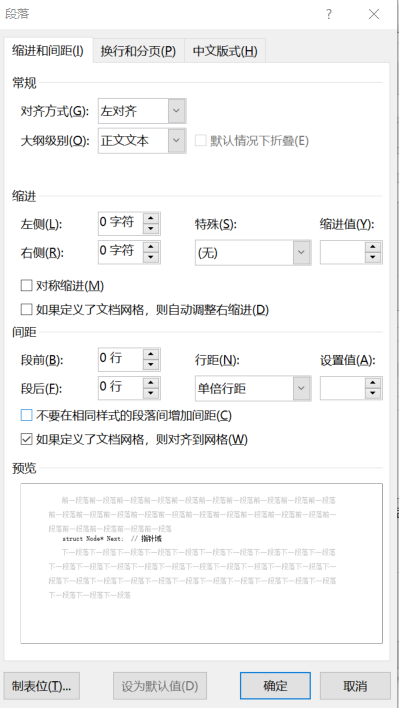Image resolution: width=399 pixels, height=708 pixels.
Task: Decrease 缩进值 with down arrow
Action: click(373, 257)
